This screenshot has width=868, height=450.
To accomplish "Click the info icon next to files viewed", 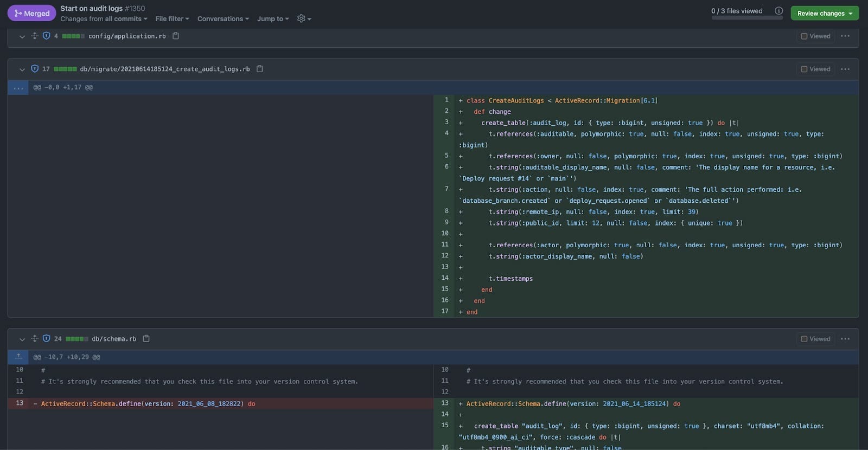I will pyautogui.click(x=778, y=11).
